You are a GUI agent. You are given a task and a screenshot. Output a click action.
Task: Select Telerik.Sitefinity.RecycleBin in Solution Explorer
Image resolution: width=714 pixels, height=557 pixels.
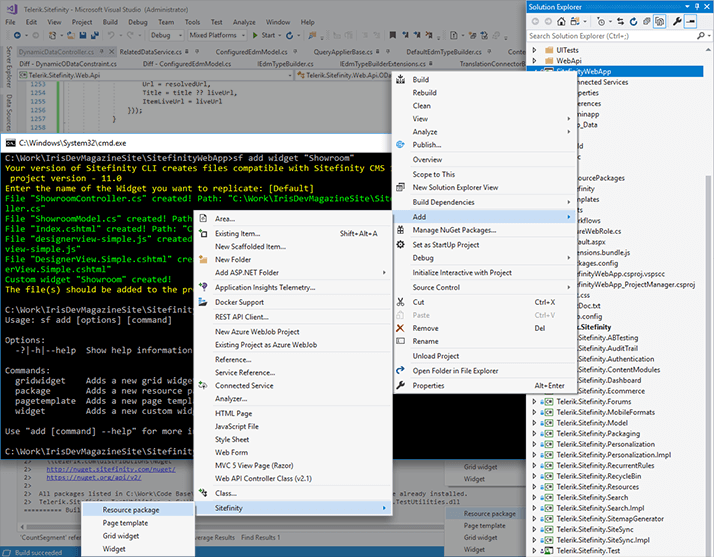[x=598, y=476]
